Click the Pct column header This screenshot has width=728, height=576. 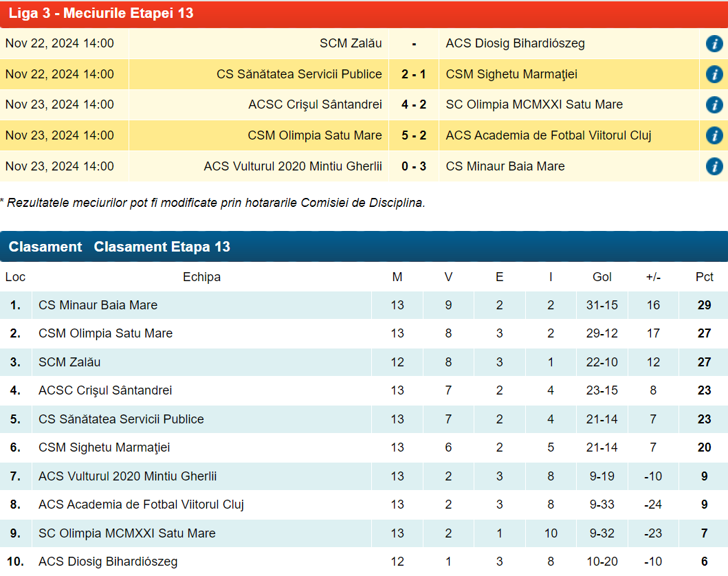click(704, 277)
